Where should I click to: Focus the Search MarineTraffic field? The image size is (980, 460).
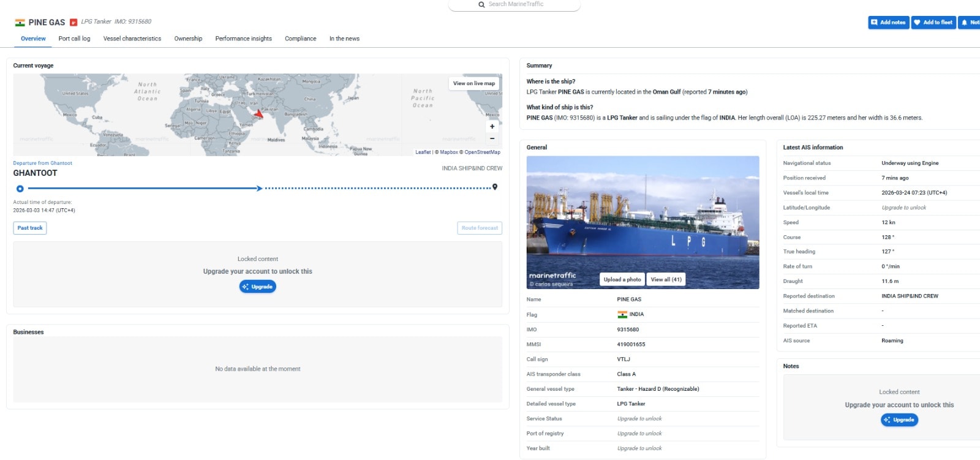coord(521,4)
